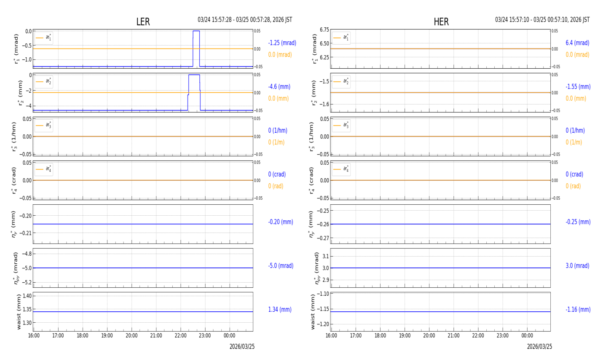
Task: Click the HER orange 0 (1/m) value
Action: pos(574,142)
